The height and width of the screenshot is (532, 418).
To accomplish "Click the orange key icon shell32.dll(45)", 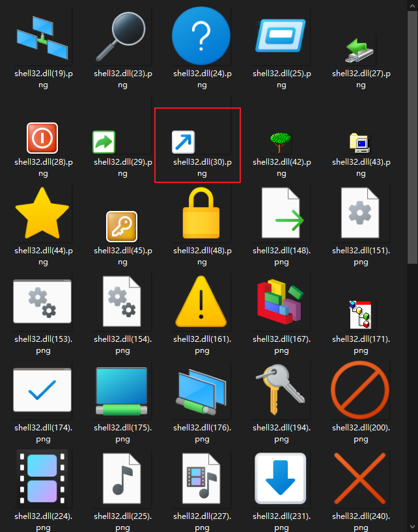I will point(122,227).
